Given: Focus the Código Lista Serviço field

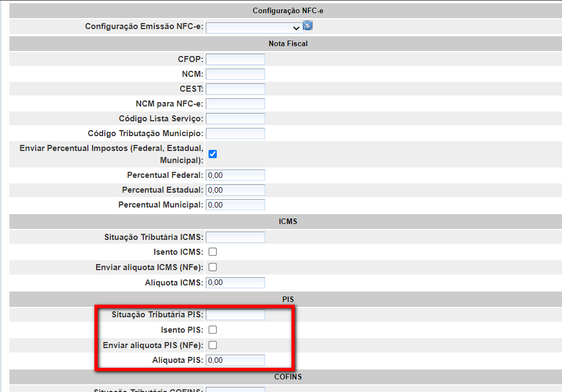Looking at the screenshot, I should pyautogui.click(x=235, y=119).
